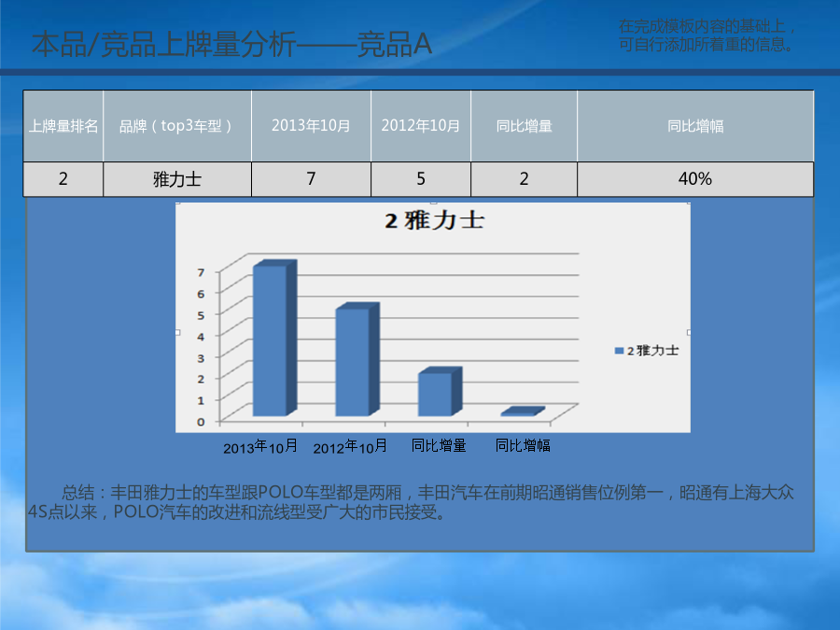The image size is (840, 630).
Task: Select the 上牌量排名 table header cell
Action: tap(63, 126)
